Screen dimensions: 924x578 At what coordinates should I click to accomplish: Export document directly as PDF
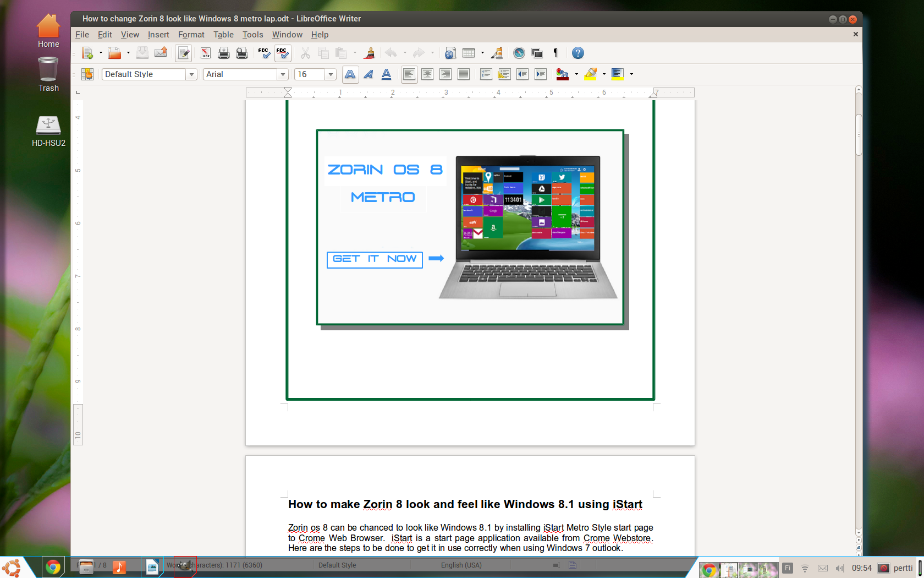click(x=205, y=53)
